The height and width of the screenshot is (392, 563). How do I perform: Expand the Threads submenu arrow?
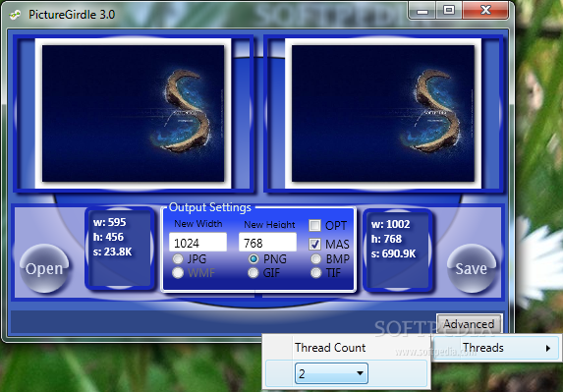pos(548,348)
